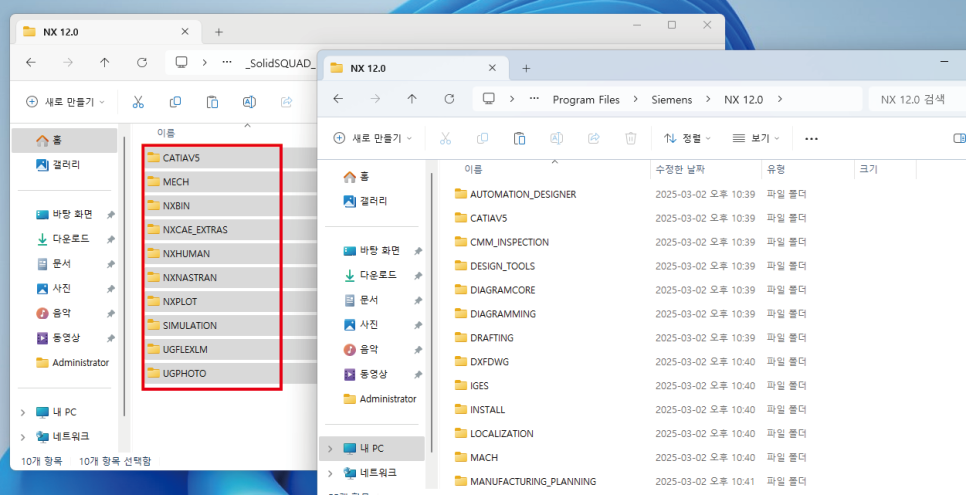Image resolution: width=966 pixels, height=495 pixels.
Task: Open the 보기 view dropdown
Action: tap(756, 138)
